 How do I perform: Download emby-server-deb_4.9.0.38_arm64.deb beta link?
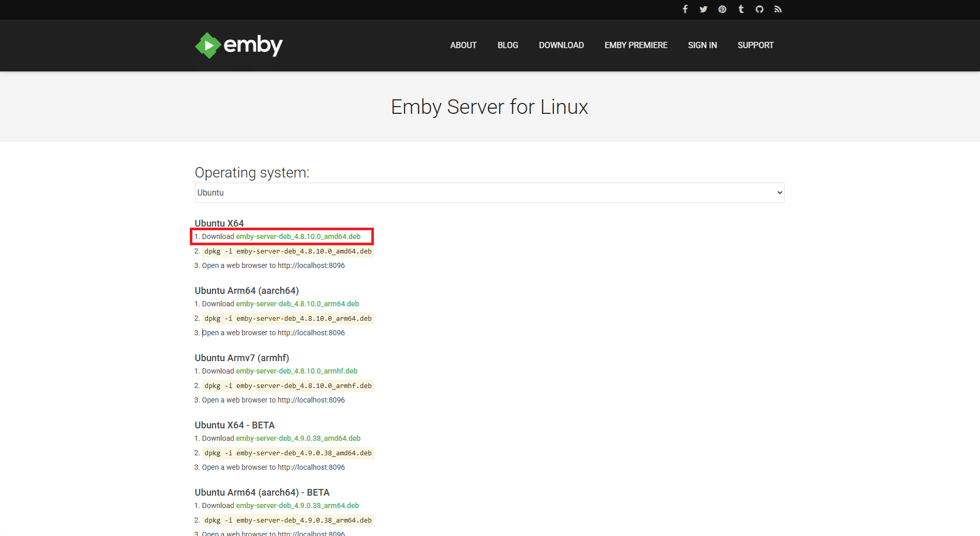tap(297, 505)
